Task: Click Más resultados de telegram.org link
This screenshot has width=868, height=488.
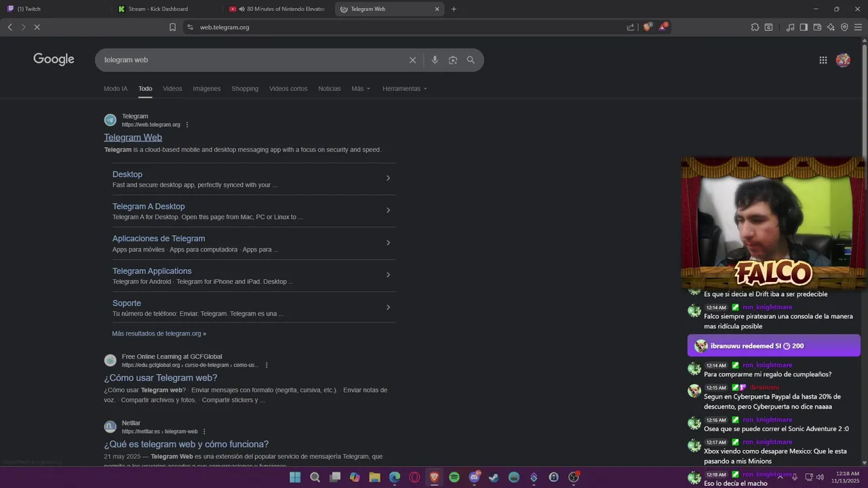Action: click(x=159, y=333)
